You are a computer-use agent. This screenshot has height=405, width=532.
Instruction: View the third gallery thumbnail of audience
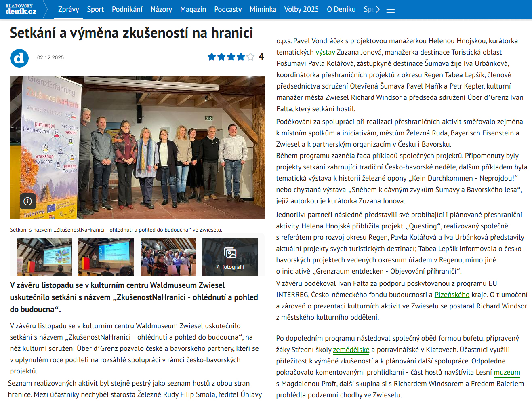pos(168,257)
